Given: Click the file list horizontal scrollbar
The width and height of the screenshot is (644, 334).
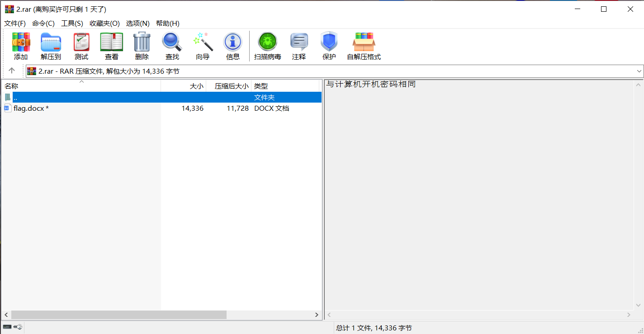Looking at the screenshot, I should [118, 315].
